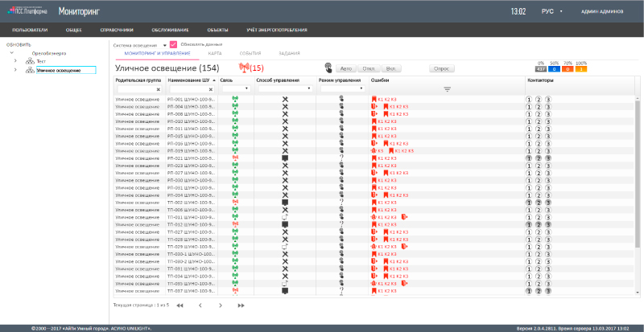Screen dimensions: 644x332
Task: Toggle the Обновлять данные checkbox
Action: [x=173, y=44]
